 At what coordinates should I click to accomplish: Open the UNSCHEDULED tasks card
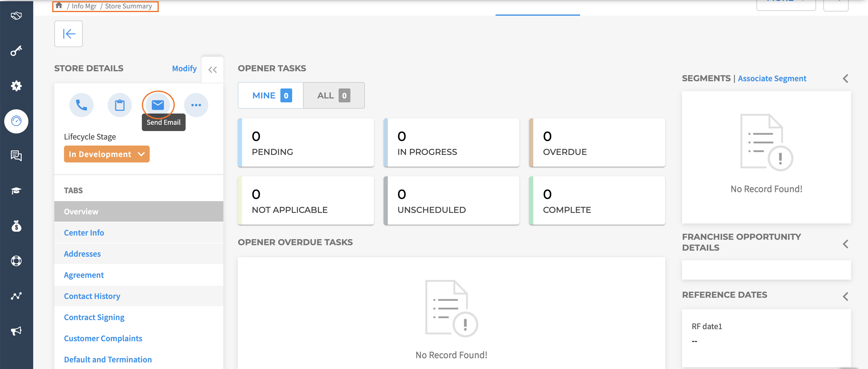(x=451, y=201)
